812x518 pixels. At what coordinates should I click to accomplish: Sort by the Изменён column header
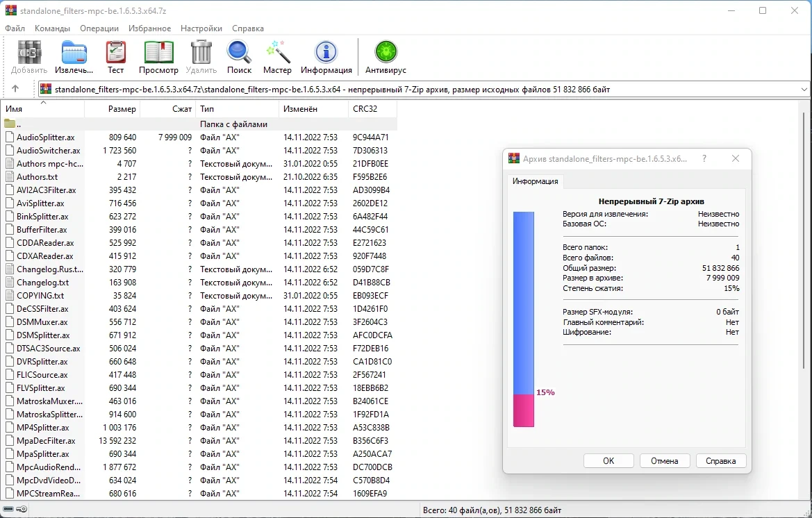[x=314, y=109]
